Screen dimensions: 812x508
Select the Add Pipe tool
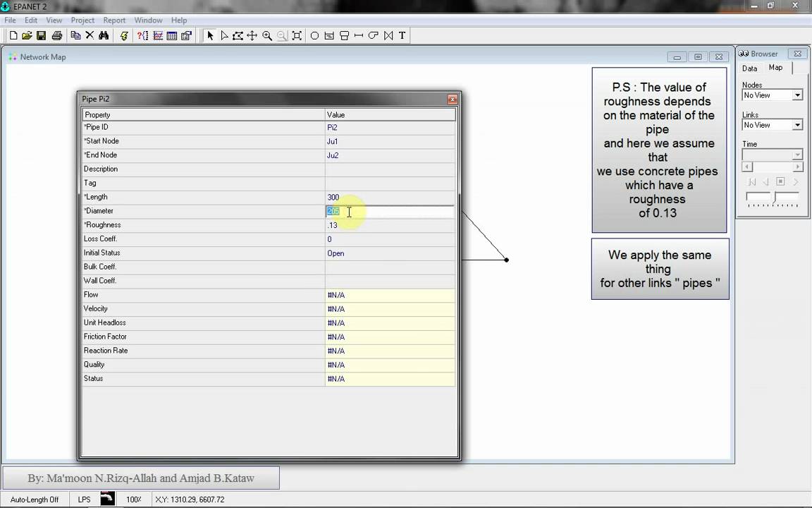(x=358, y=36)
